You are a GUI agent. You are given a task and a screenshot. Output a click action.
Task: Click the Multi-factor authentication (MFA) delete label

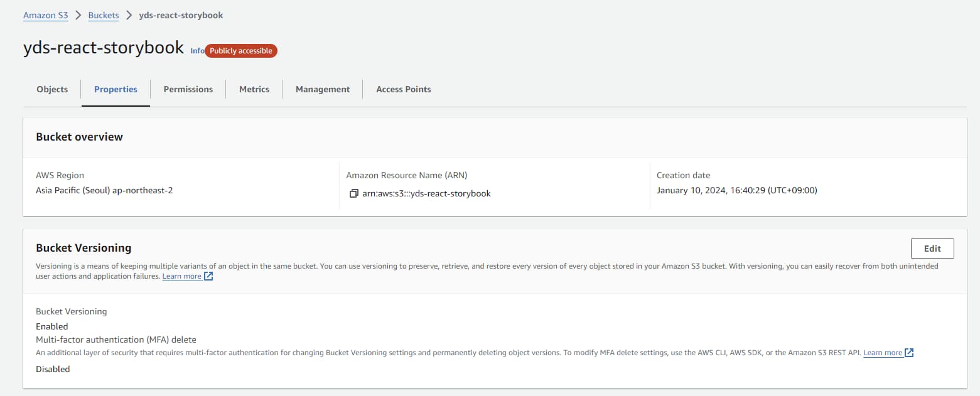(116, 340)
